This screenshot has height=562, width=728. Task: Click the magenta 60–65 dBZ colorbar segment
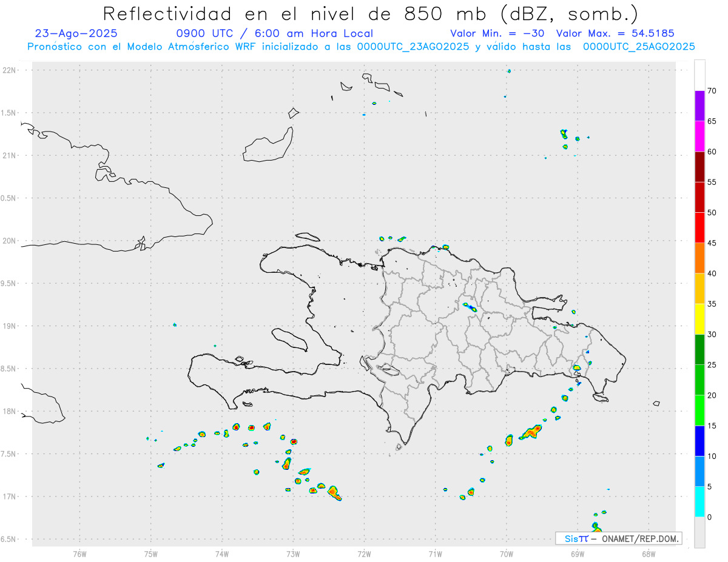[x=699, y=136]
